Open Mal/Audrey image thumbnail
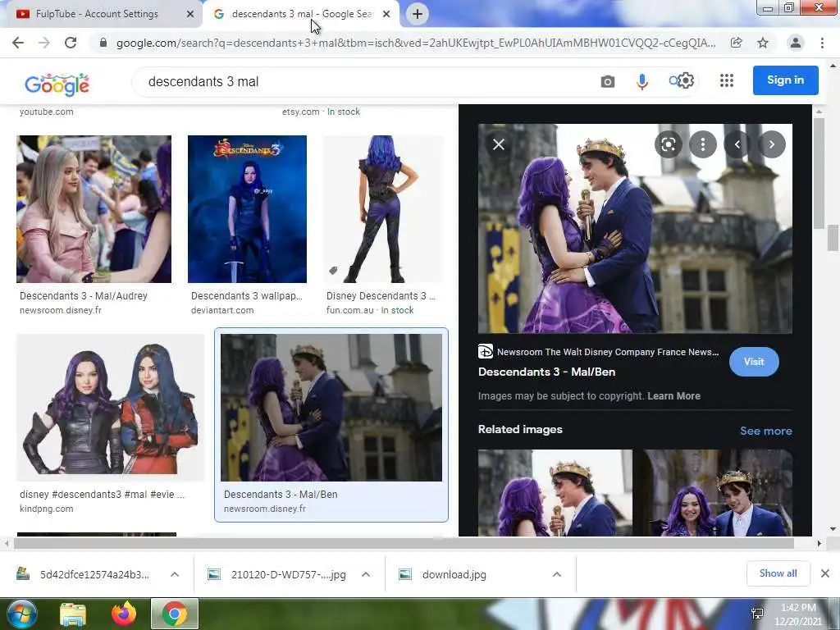The width and height of the screenshot is (840, 630). 94,209
